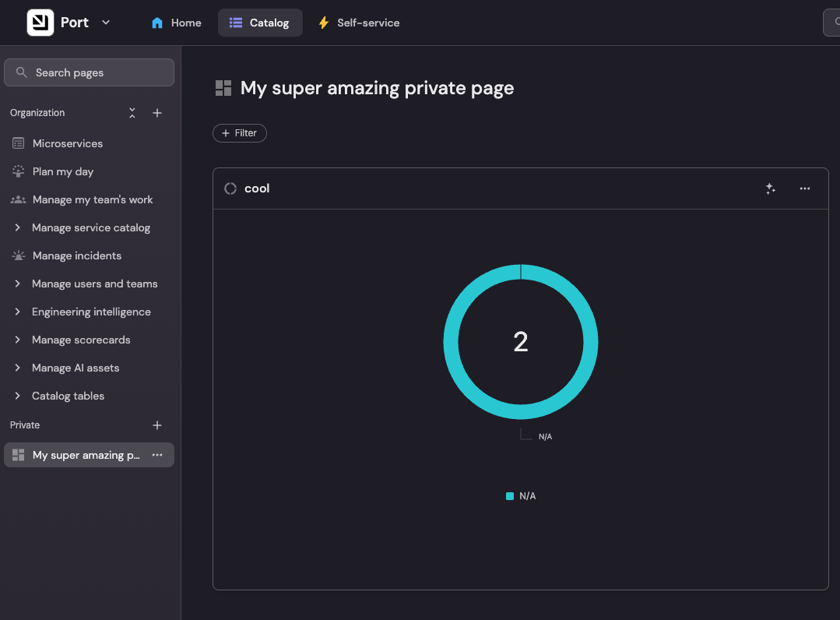Screen dimensions: 840x620
Task: Open Manage my team's work page
Action: (89, 199)
